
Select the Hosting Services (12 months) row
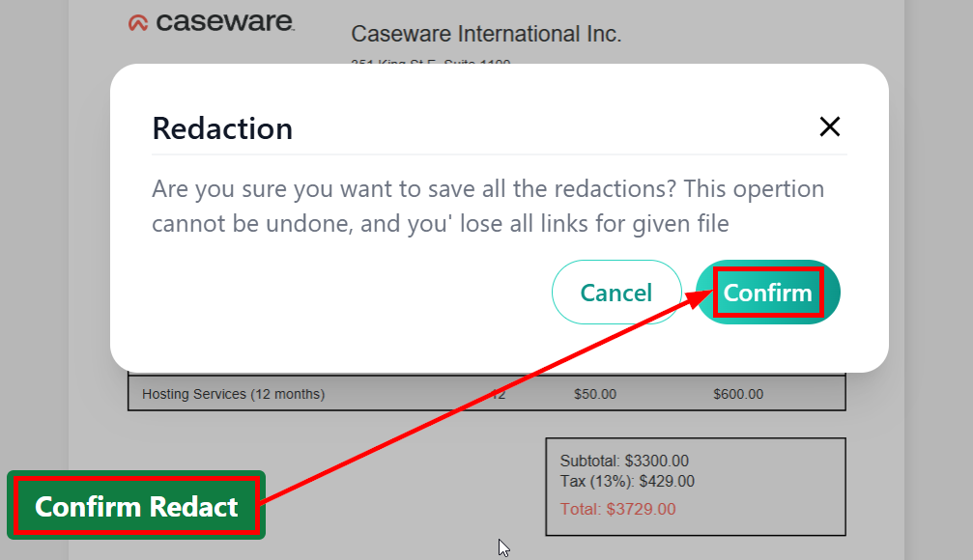coord(233,394)
